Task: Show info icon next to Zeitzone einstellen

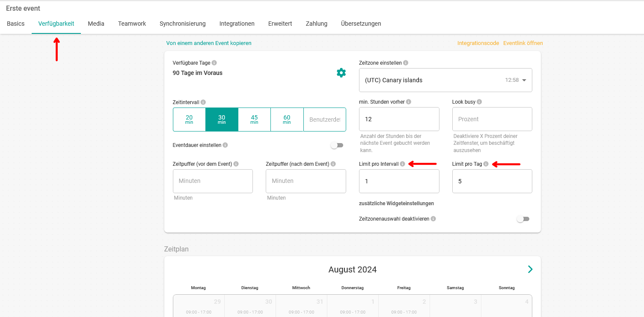Action: pyautogui.click(x=406, y=63)
